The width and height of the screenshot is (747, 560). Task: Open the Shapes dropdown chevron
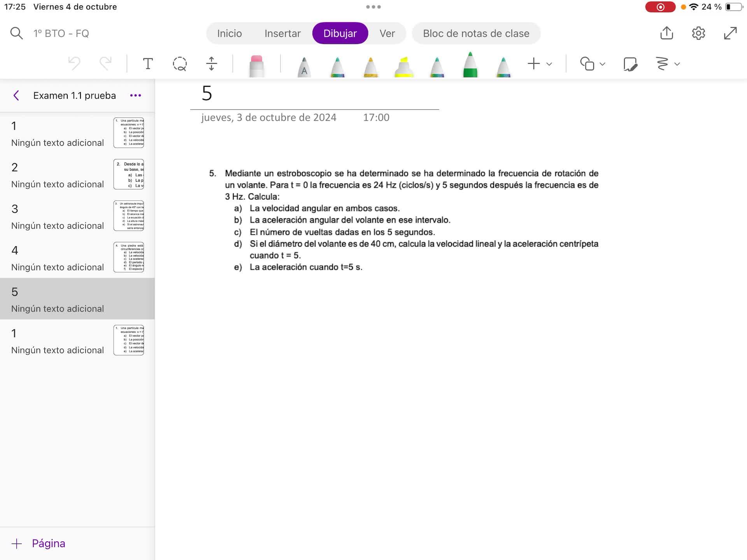[602, 64]
